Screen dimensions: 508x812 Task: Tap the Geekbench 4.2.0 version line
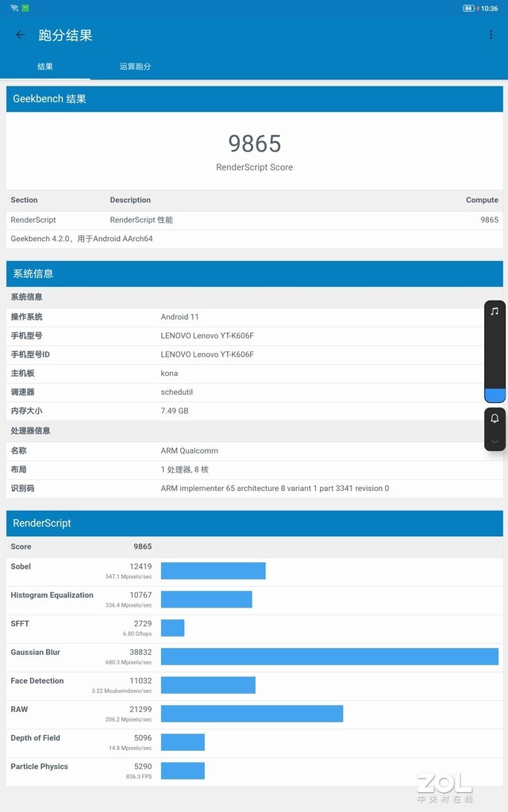[x=82, y=239]
